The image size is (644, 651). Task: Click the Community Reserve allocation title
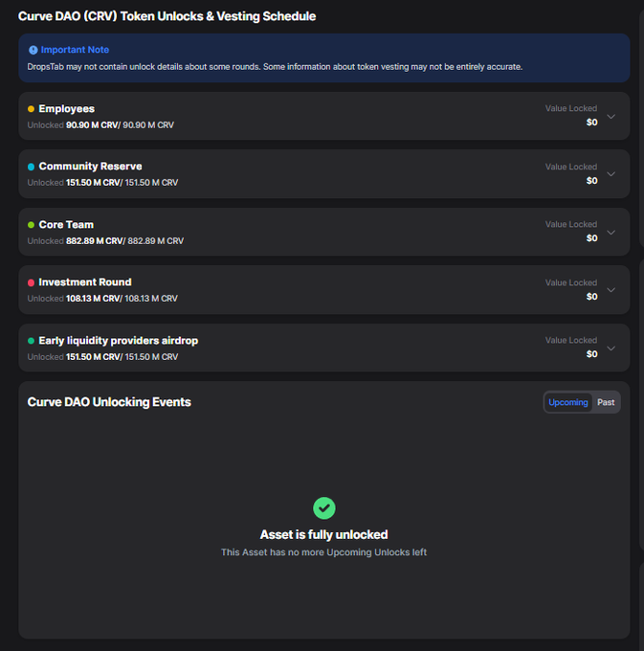click(90, 166)
